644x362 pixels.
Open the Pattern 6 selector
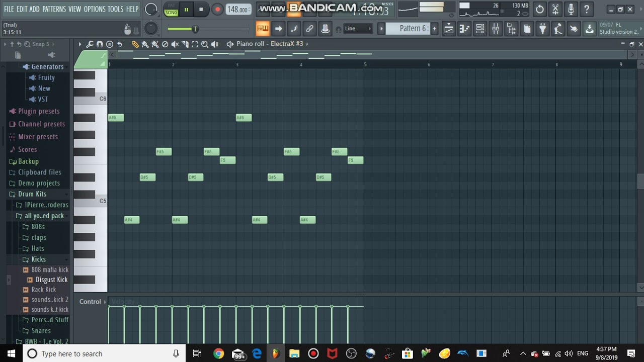pyautogui.click(x=408, y=29)
